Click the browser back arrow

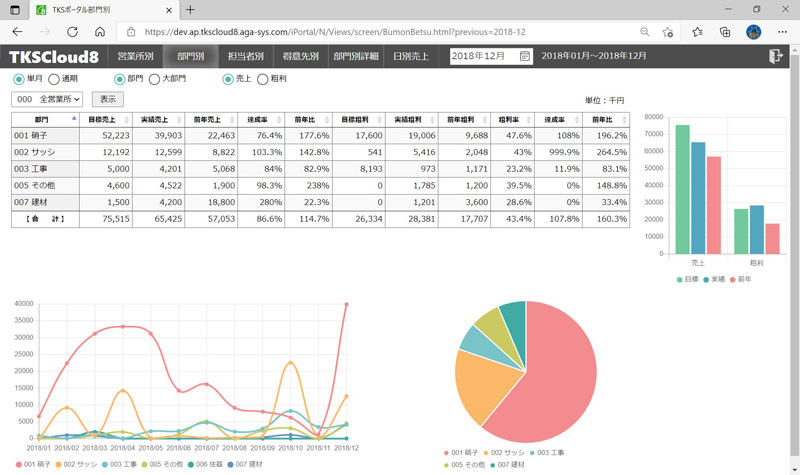click(x=17, y=32)
